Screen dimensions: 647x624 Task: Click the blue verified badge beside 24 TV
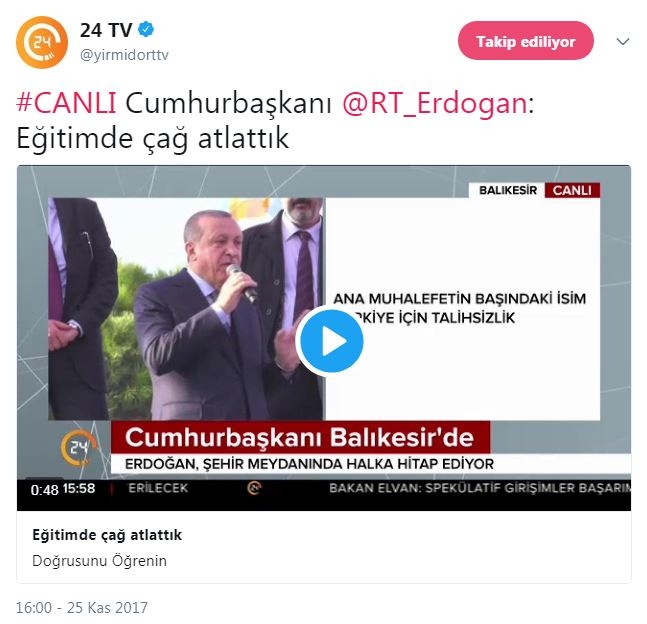146,30
